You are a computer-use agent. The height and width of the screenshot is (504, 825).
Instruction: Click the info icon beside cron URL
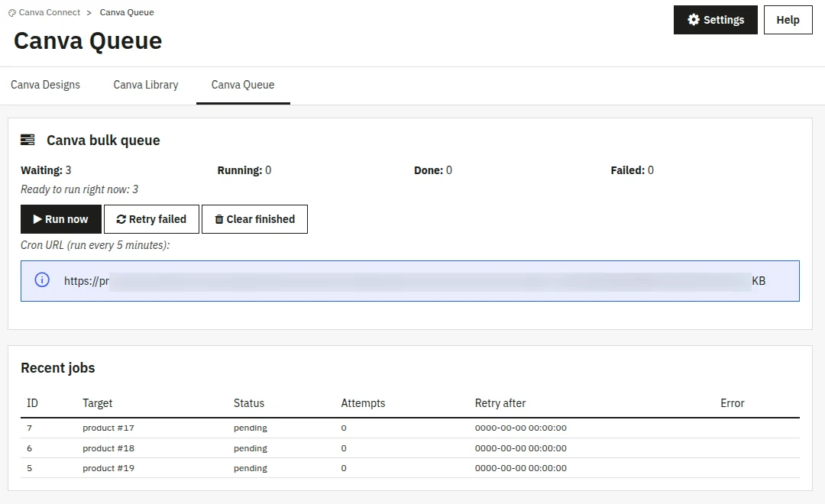42,280
